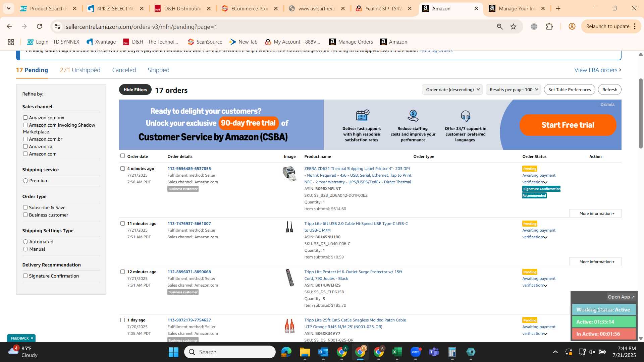The height and width of the screenshot is (362, 644).
Task: Close the Yealink SIP-T54W tab
Action: [x=410, y=8]
